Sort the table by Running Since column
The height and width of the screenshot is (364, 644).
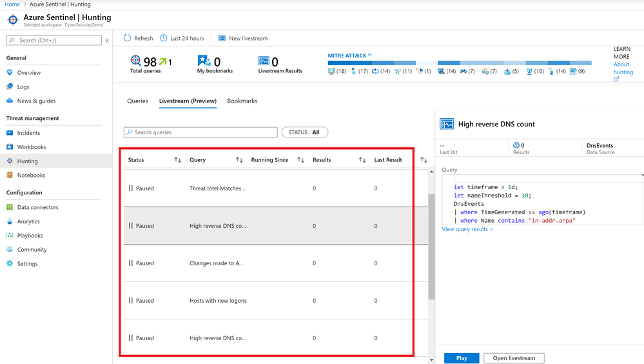click(x=300, y=160)
